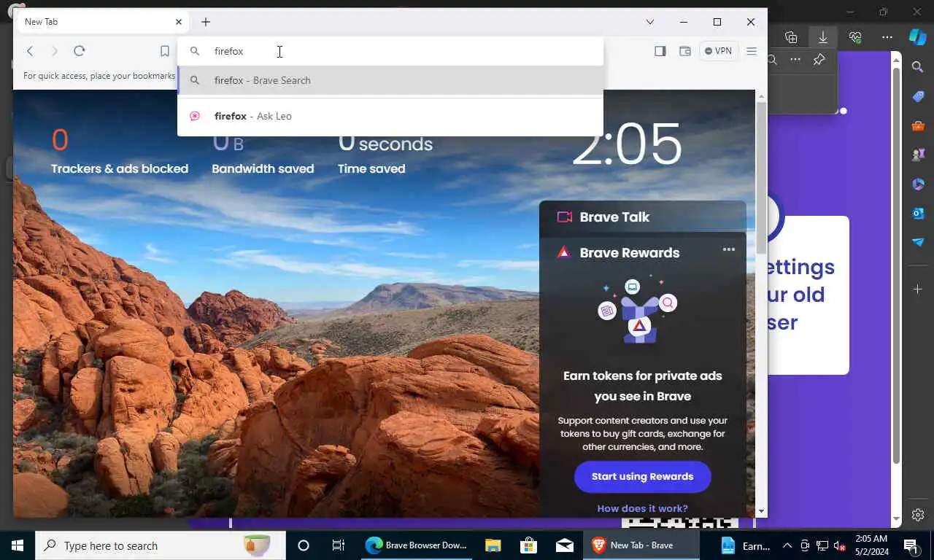Choose the firefox - Brave Search suggestion
934x560 pixels.
pos(390,80)
